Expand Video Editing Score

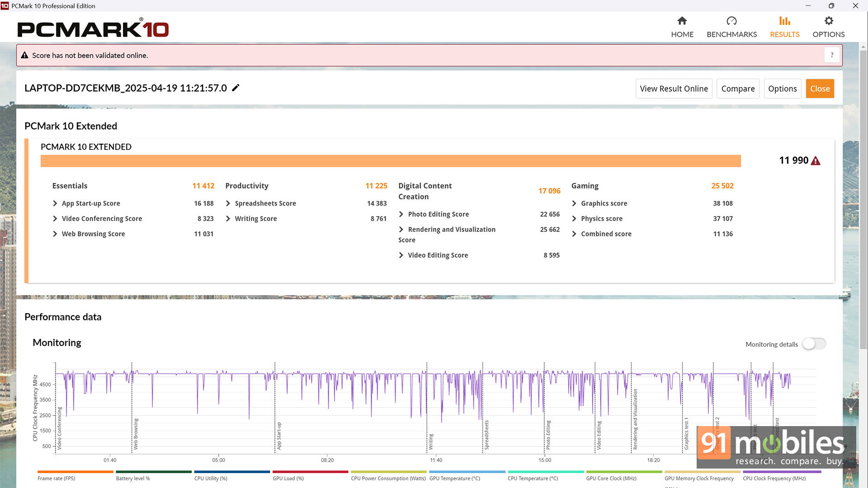coord(401,255)
